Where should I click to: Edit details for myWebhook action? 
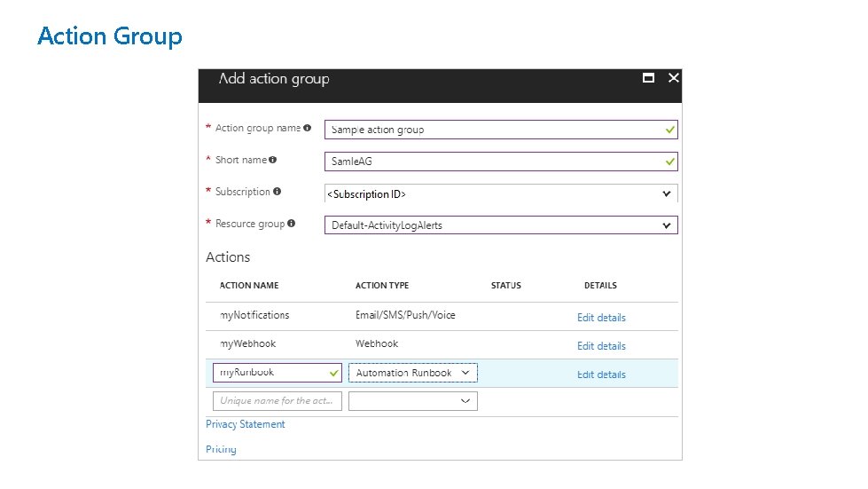pos(601,346)
